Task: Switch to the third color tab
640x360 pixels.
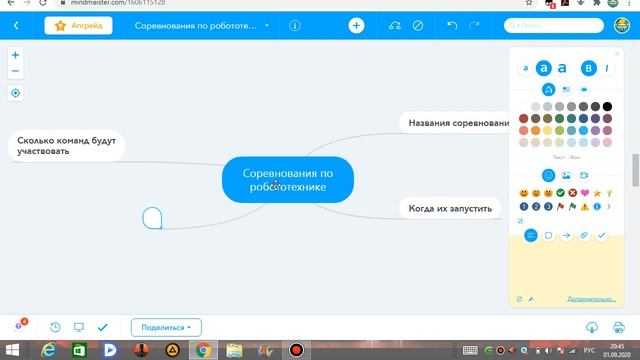Action: [584, 89]
